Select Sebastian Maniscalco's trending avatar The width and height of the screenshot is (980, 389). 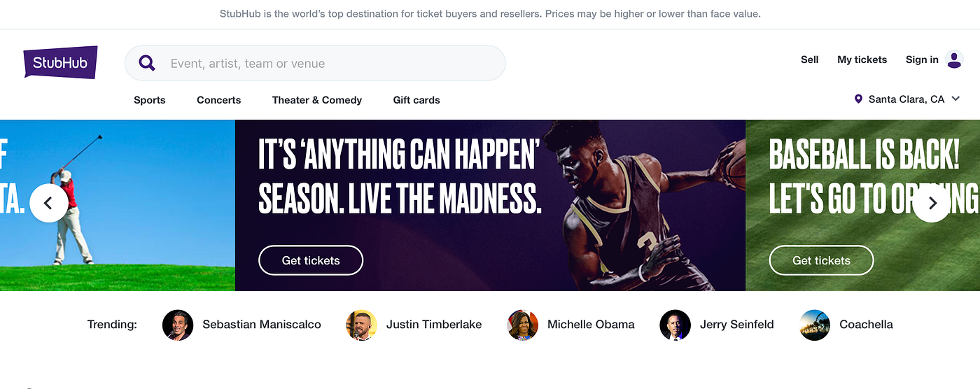coord(178,325)
